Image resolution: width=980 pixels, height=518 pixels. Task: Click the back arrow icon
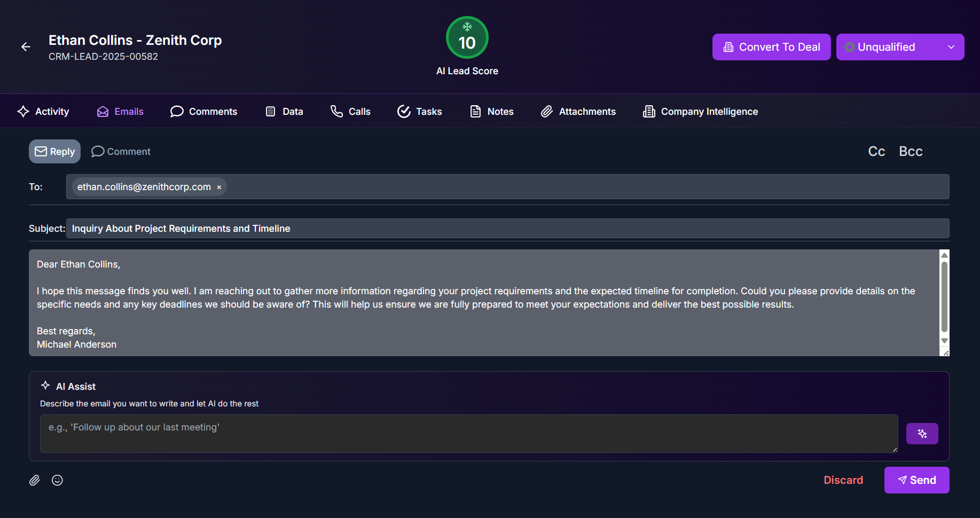(26, 47)
